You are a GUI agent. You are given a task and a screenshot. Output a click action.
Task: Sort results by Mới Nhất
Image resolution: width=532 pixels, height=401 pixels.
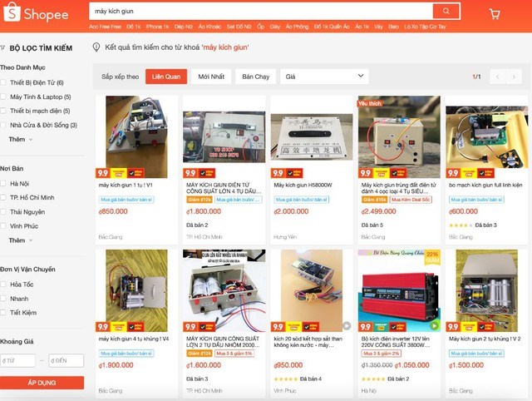[211, 77]
